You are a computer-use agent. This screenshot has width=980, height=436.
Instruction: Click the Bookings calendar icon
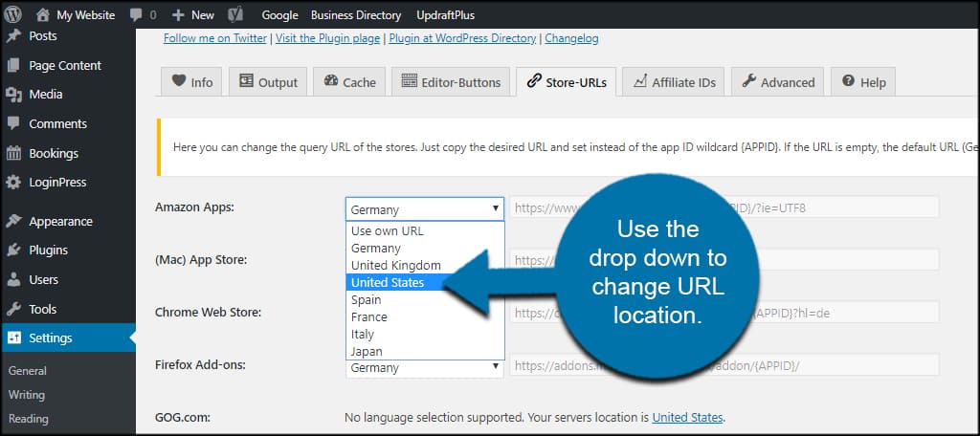[x=13, y=153]
